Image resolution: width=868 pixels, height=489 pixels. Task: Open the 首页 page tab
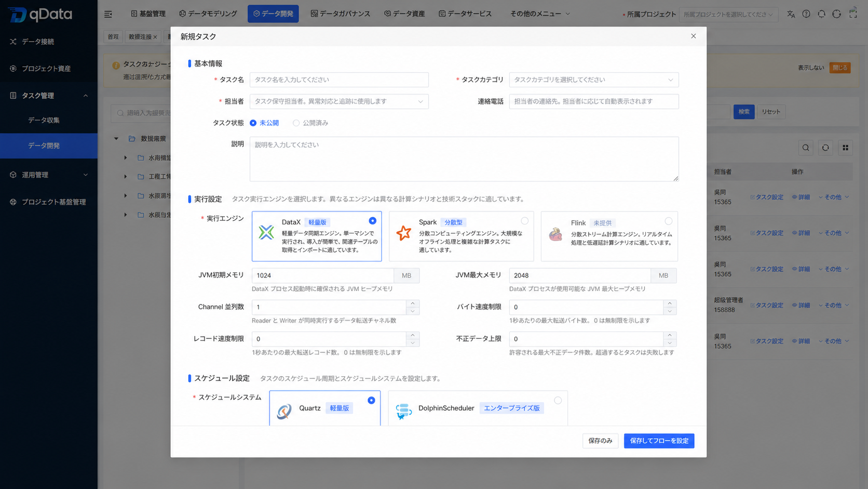(113, 37)
